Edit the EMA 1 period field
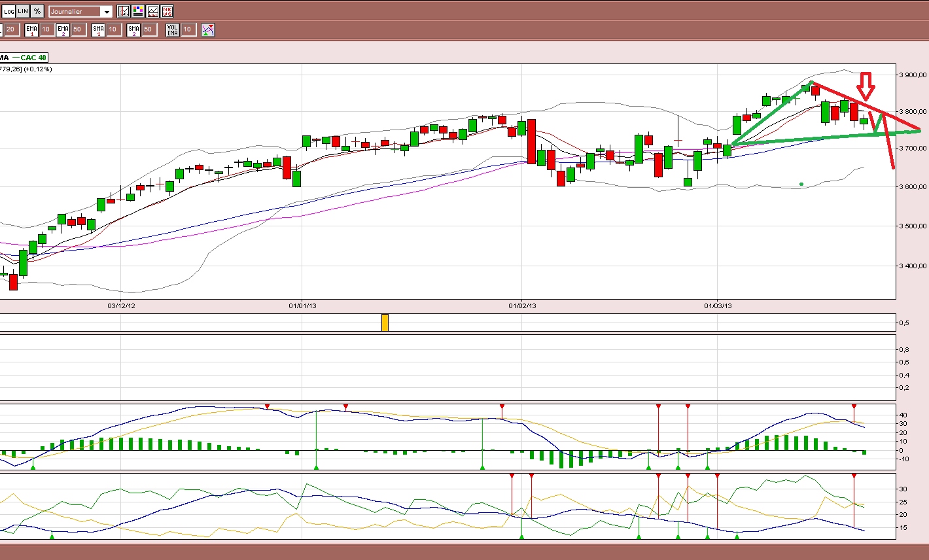This screenshot has height=560, width=929. point(47,29)
